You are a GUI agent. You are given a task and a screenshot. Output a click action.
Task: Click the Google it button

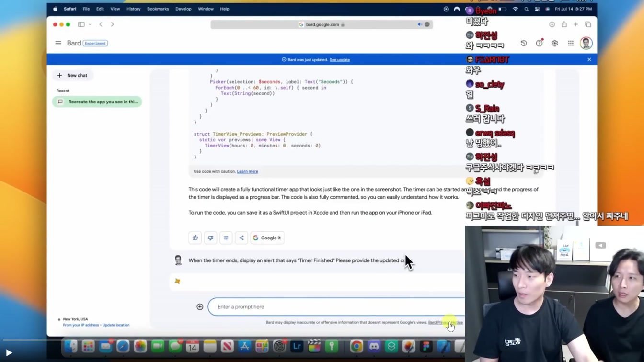pos(267,238)
